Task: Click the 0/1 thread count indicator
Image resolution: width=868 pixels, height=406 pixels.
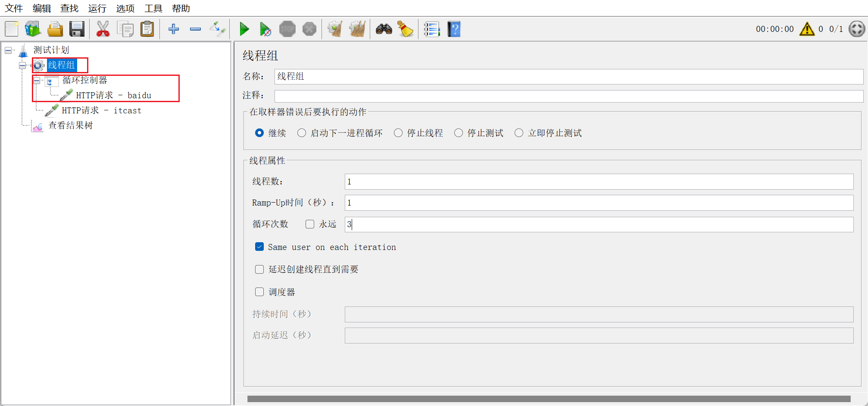Action: click(836, 29)
